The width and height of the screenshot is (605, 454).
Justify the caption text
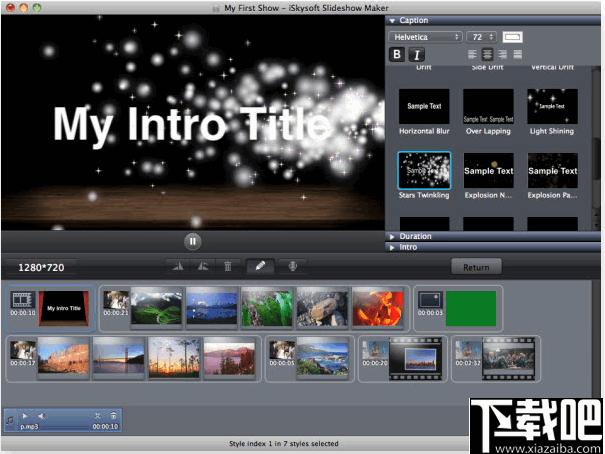click(517, 54)
